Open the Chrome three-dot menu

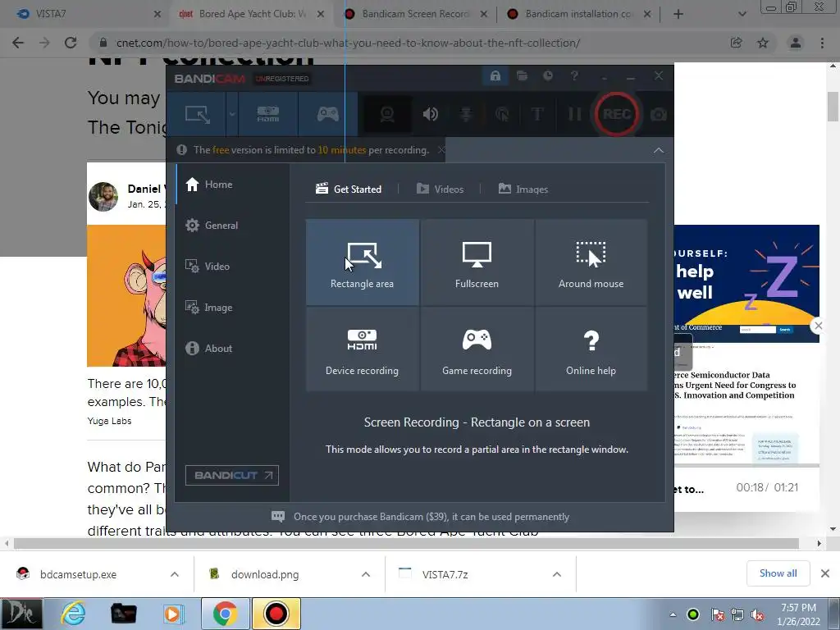click(822, 43)
